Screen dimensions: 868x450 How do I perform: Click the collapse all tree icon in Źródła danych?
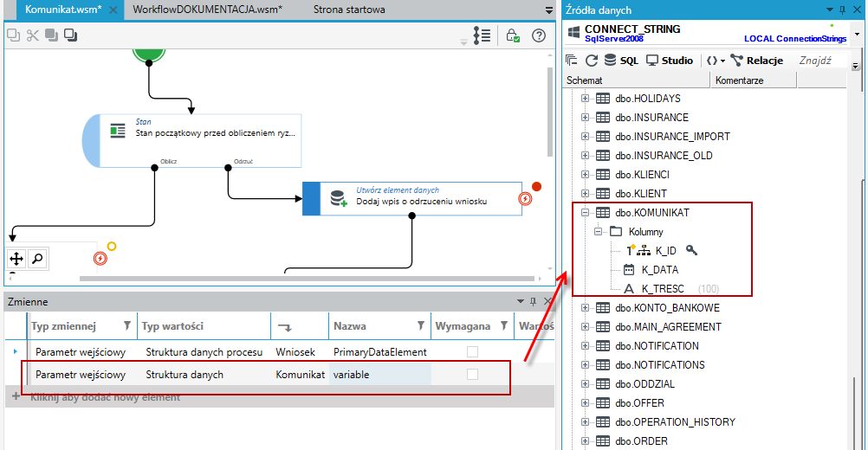coord(572,61)
